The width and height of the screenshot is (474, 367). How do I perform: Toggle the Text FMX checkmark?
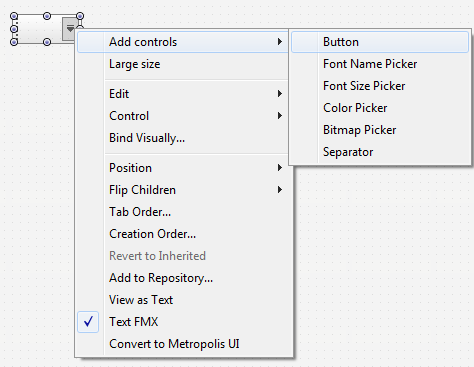pyautogui.click(x=88, y=322)
